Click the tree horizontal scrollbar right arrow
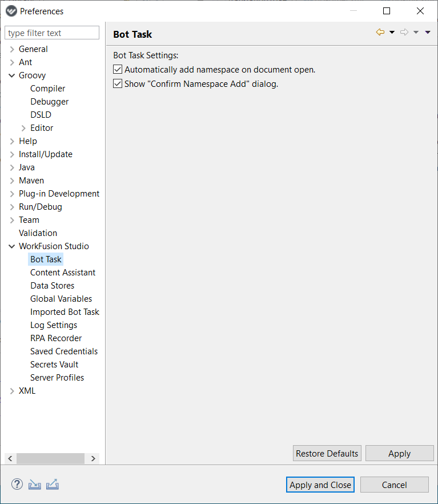This screenshot has height=504, width=438. click(93, 459)
